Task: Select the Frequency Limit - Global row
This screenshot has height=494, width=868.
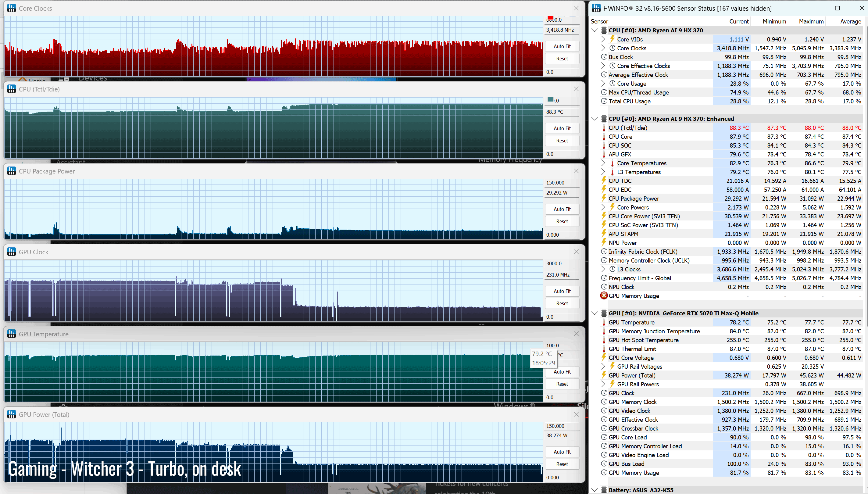Action: click(732, 278)
